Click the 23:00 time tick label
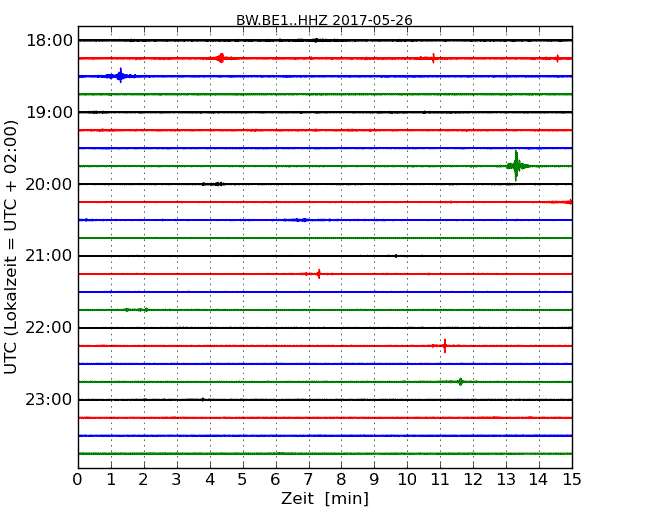 49,400
